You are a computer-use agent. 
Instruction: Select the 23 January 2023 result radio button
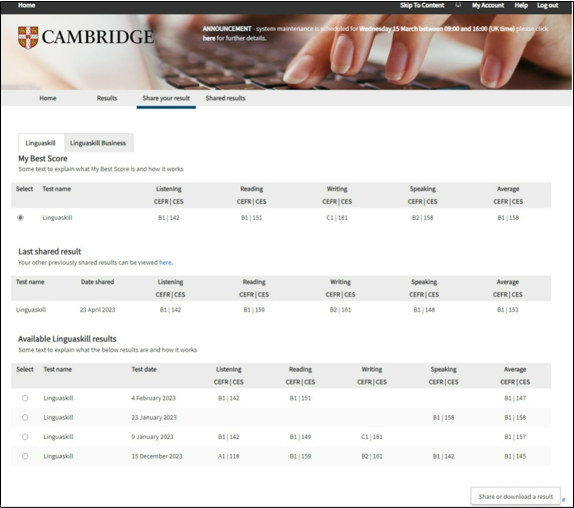[x=25, y=417]
